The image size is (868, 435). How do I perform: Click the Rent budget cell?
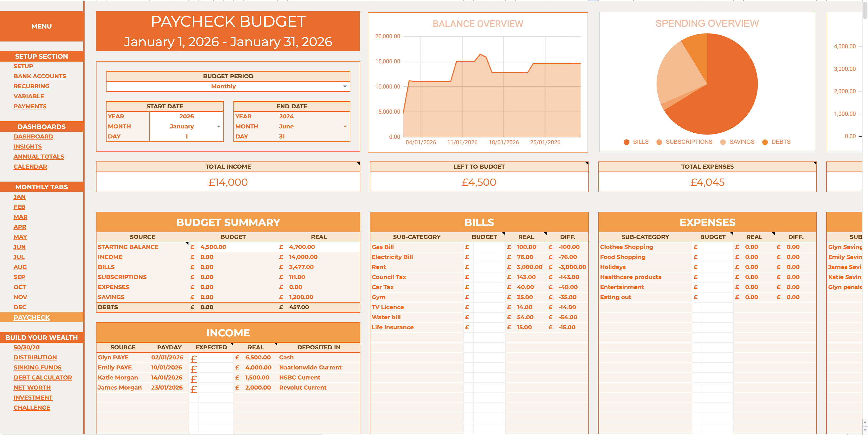pyautogui.click(x=489, y=267)
